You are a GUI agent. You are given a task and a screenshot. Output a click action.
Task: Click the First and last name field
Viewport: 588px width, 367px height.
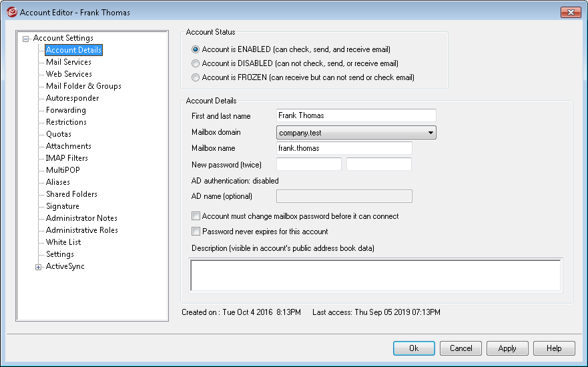coord(356,116)
